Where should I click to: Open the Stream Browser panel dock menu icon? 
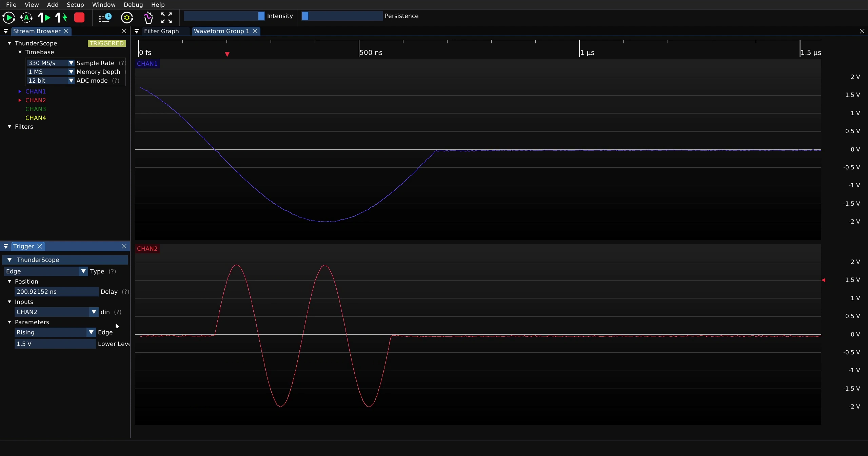6,31
